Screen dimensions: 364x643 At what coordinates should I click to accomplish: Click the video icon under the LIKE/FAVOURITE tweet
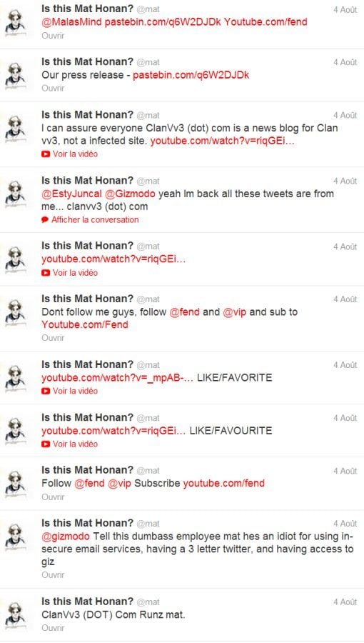(x=46, y=444)
